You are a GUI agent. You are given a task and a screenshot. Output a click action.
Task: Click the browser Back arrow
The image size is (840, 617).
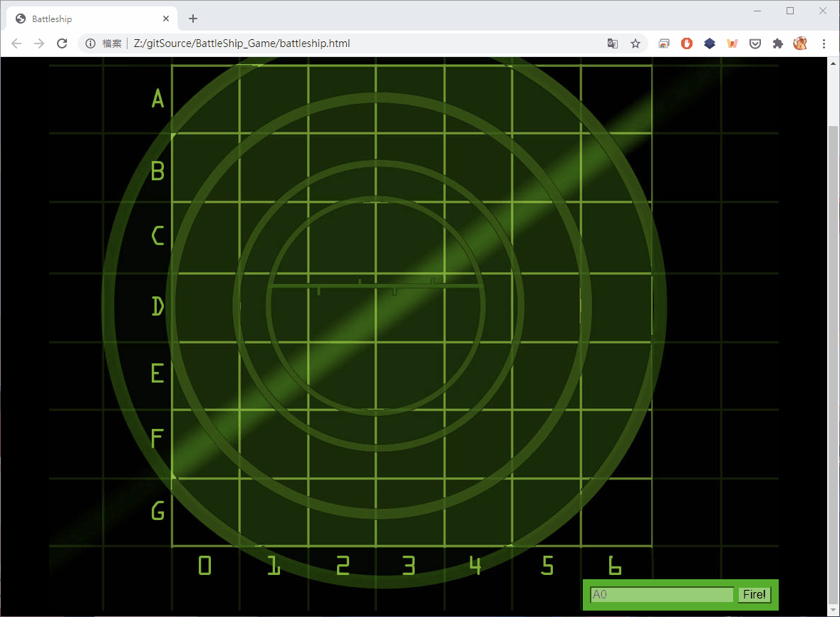[x=16, y=43]
